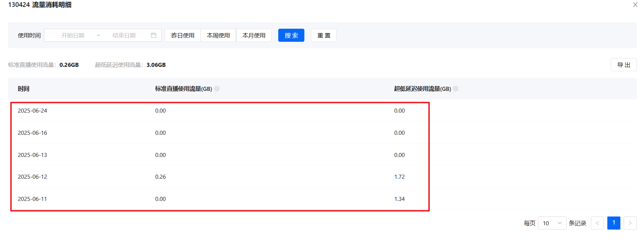Close the 流量消耗明细 dialog
Image resolution: width=644 pixels, height=251 pixels.
pos(635,5)
